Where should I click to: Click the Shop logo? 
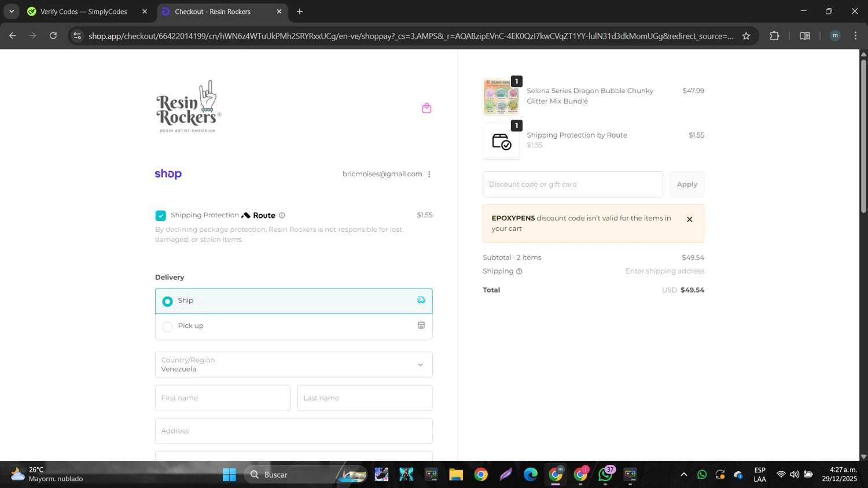coord(168,174)
